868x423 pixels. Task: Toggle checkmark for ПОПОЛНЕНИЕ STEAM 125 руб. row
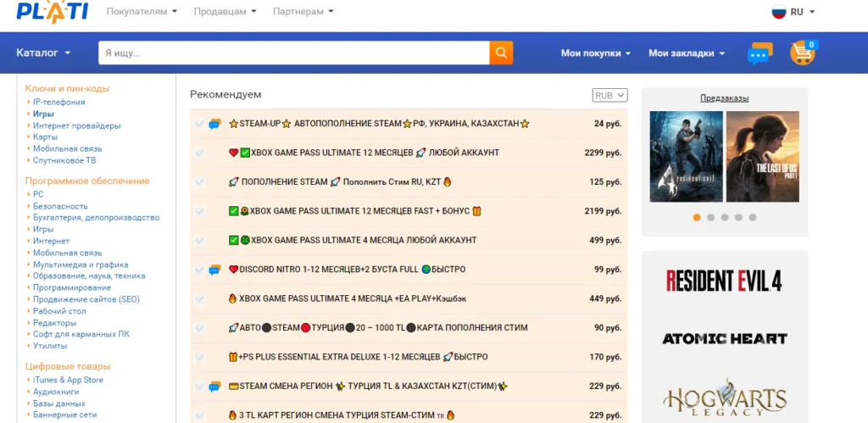(199, 182)
